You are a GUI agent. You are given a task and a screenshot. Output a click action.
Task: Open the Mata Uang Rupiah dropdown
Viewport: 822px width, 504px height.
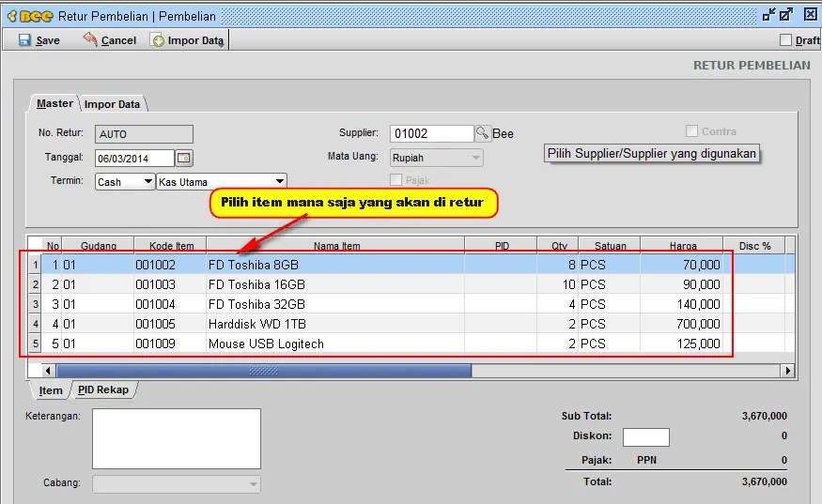(437, 158)
